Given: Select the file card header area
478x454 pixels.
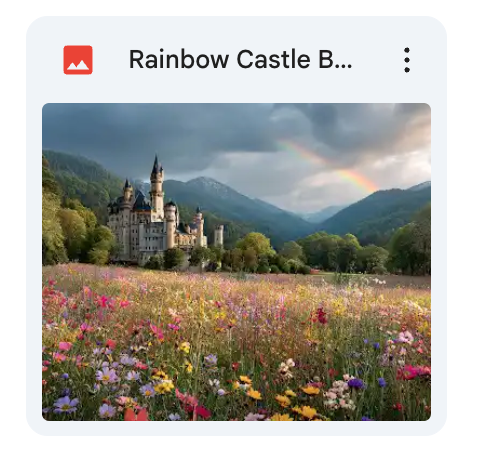Looking at the screenshot, I should 236,60.
